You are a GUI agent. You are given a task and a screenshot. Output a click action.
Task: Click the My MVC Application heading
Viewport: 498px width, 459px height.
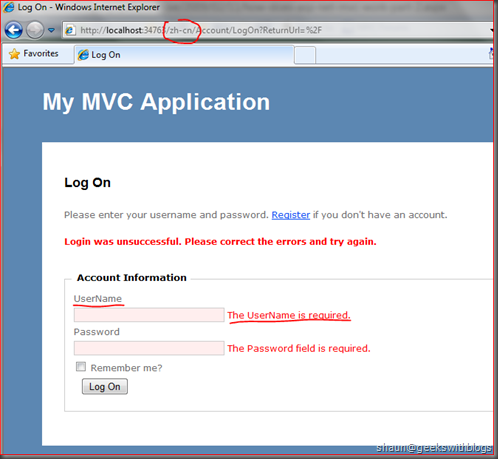click(156, 102)
